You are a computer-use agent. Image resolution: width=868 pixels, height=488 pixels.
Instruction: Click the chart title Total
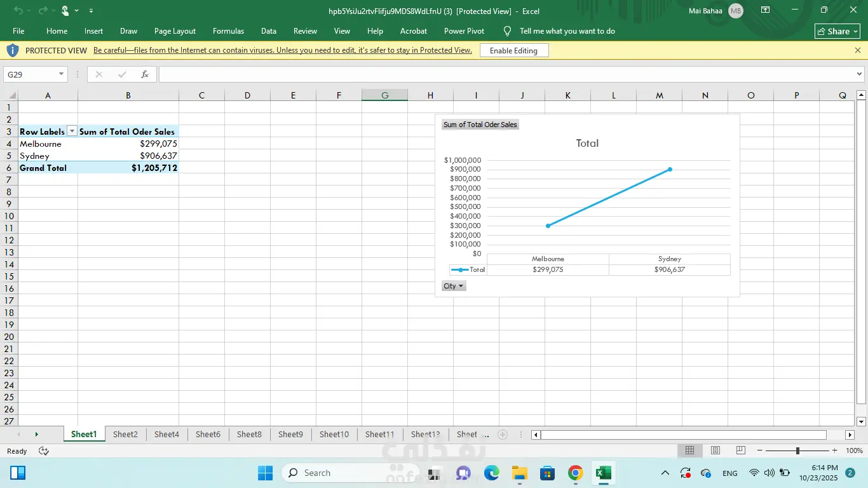click(x=587, y=144)
